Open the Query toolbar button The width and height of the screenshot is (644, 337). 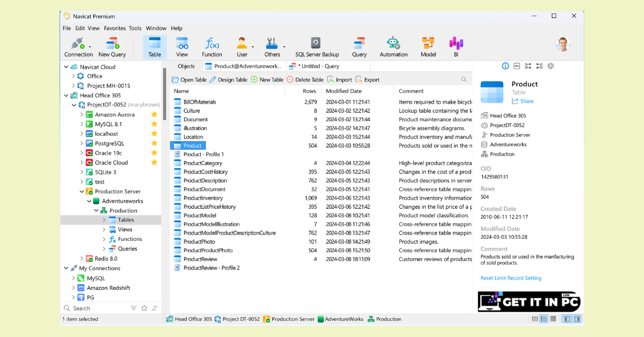360,47
